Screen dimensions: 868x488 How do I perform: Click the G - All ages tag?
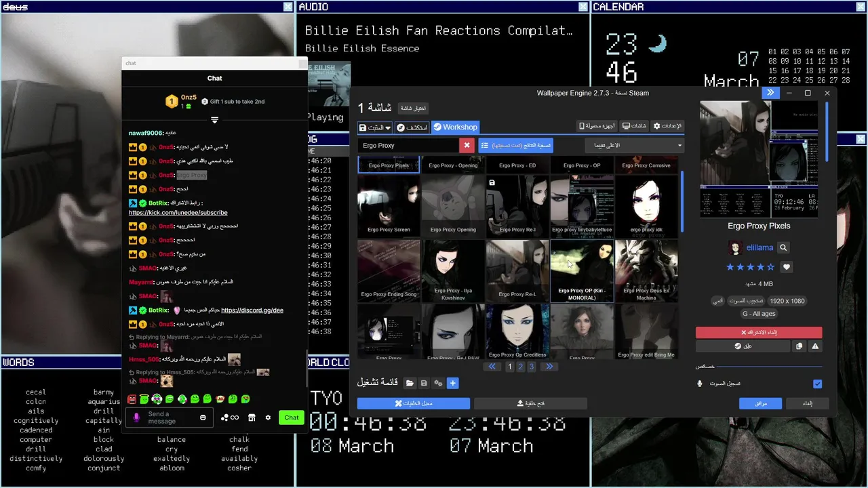click(x=759, y=314)
